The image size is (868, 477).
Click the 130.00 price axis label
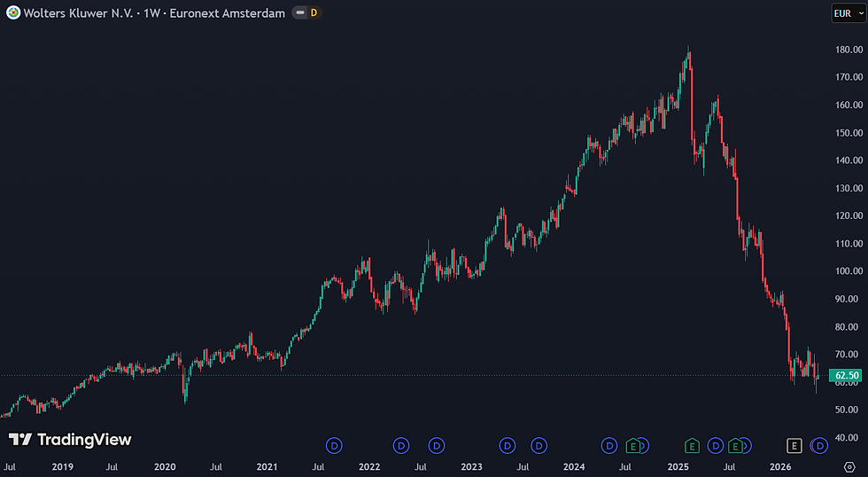(849, 188)
